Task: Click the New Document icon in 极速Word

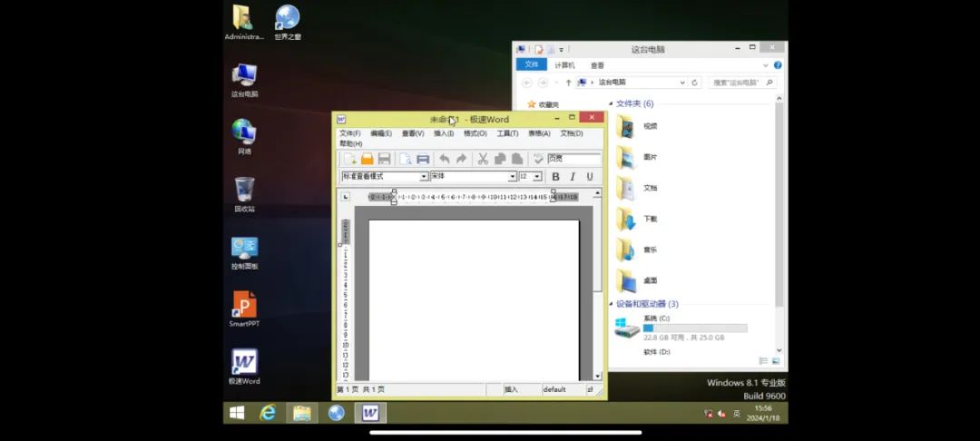Action: pyautogui.click(x=349, y=159)
